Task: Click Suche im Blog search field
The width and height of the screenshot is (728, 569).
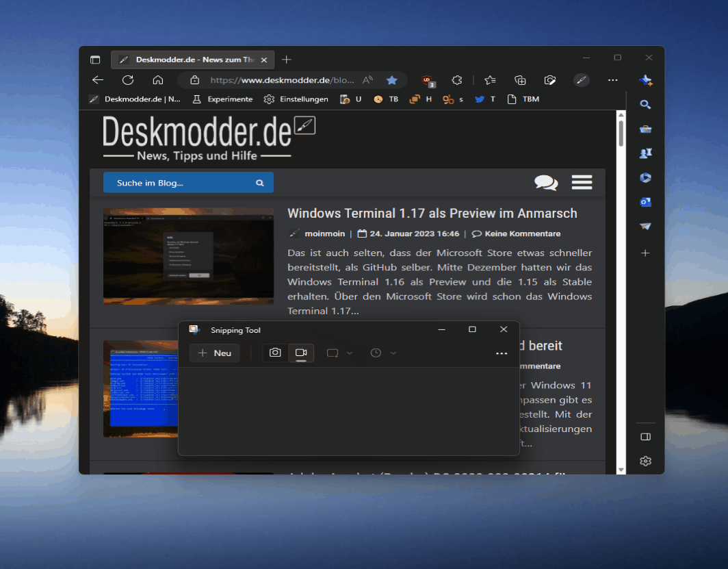Action: click(x=188, y=183)
